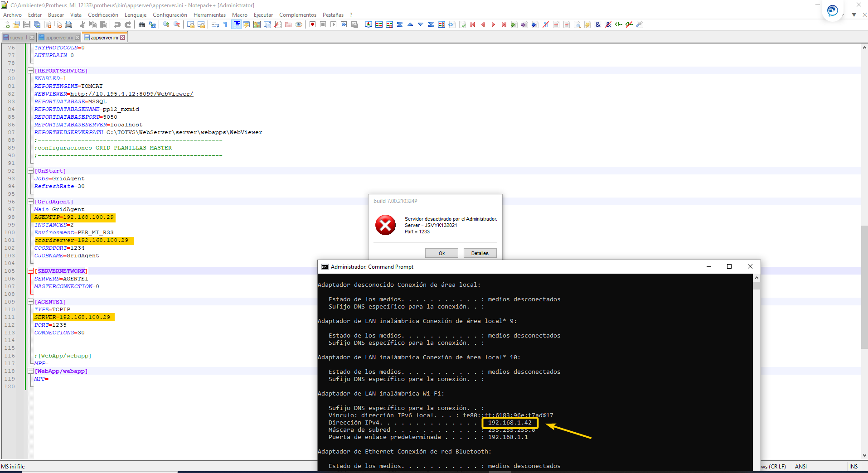
Task: Click the Clear active compare icon
Action: 389,24
